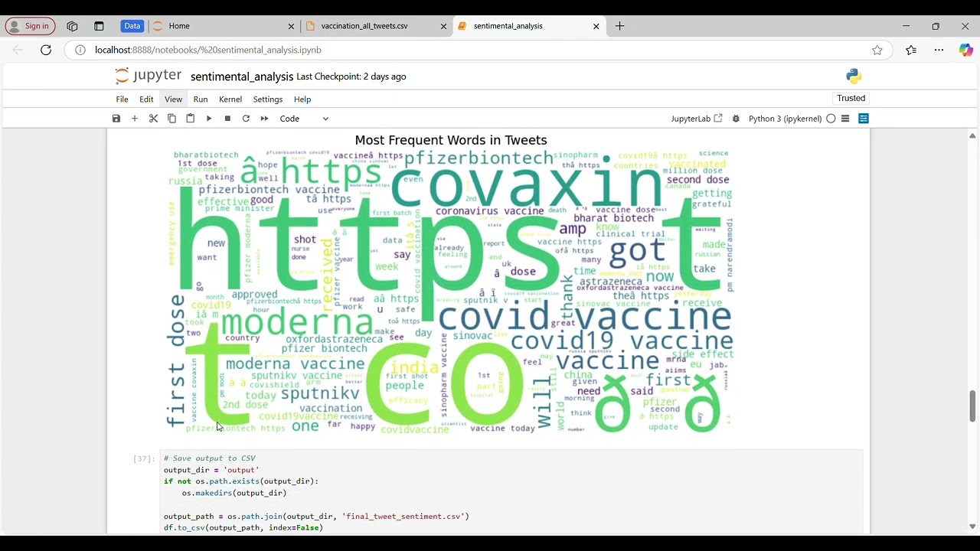Click the notebook scroll up arrow
This screenshot has height=551, width=980.
point(972,136)
